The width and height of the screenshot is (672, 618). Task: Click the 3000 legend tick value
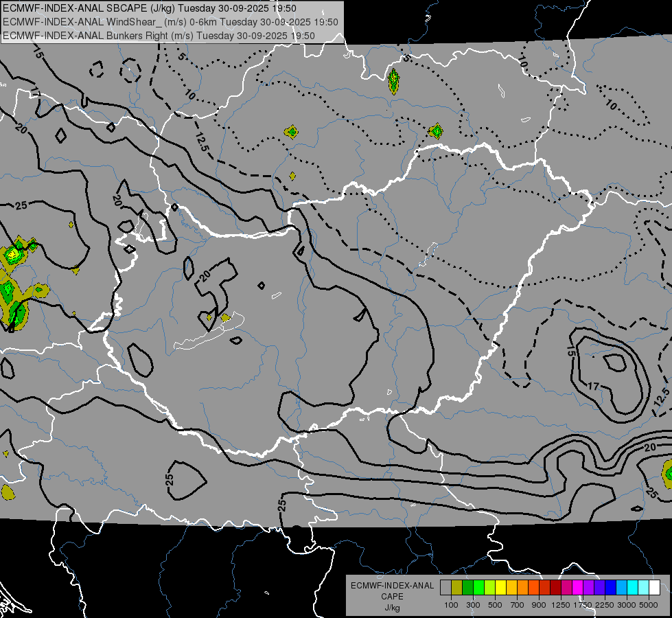coord(627,605)
